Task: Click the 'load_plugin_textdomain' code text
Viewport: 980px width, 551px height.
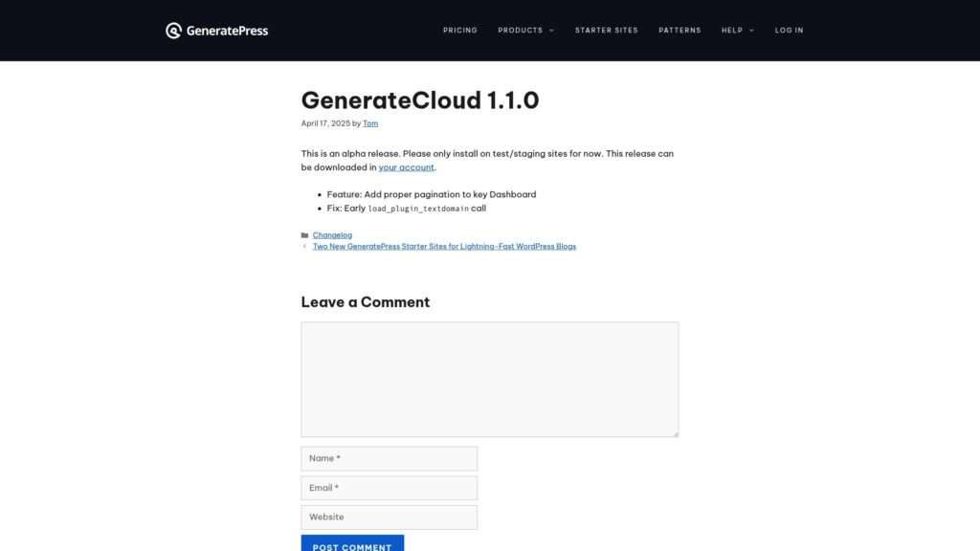Action: point(418,209)
